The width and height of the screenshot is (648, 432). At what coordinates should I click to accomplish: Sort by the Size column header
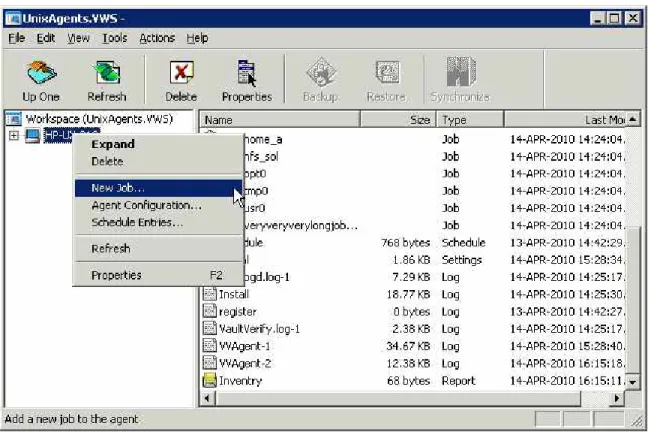[398, 120]
